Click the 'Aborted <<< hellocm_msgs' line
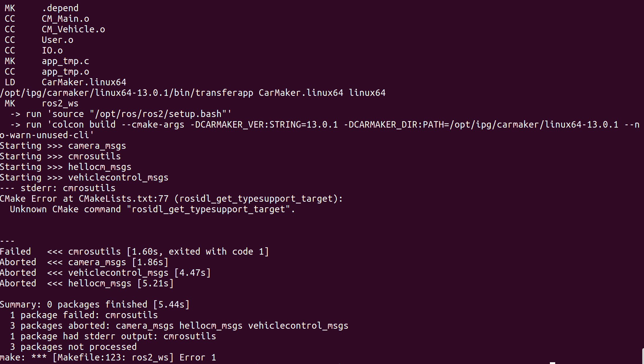This screenshot has height=364, width=644. [x=87, y=283]
